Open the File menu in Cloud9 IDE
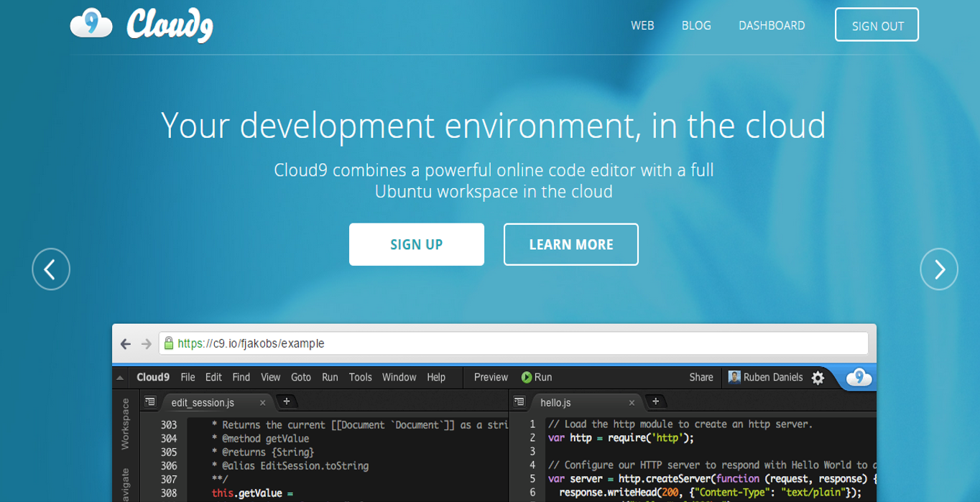Screen dimensions: 980x502 tap(188, 377)
